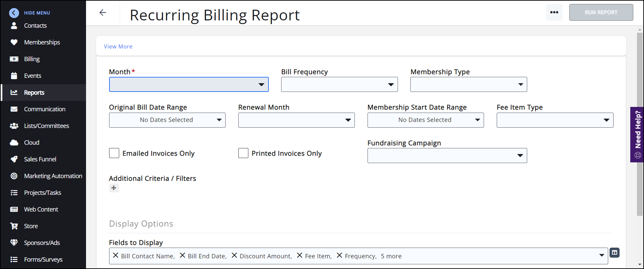The width and height of the screenshot is (644, 269).
Task: Remove Discount Amount from displayed fields
Action: [234, 256]
